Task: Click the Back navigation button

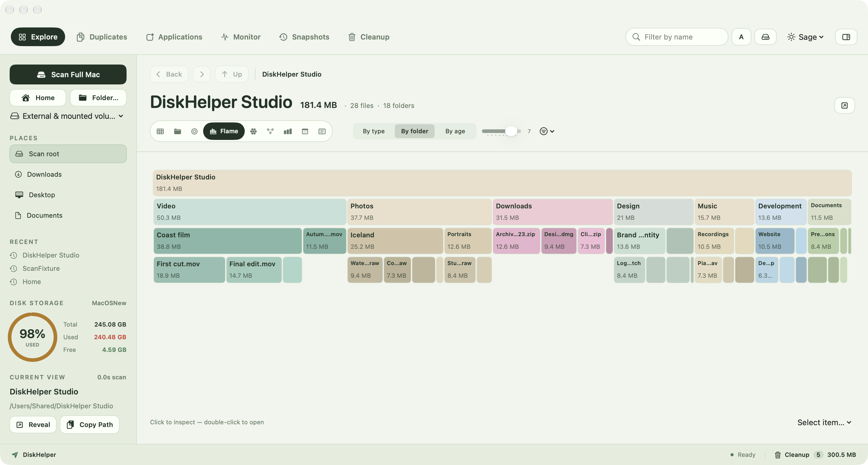Action: pyautogui.click(x=169, y=74)
